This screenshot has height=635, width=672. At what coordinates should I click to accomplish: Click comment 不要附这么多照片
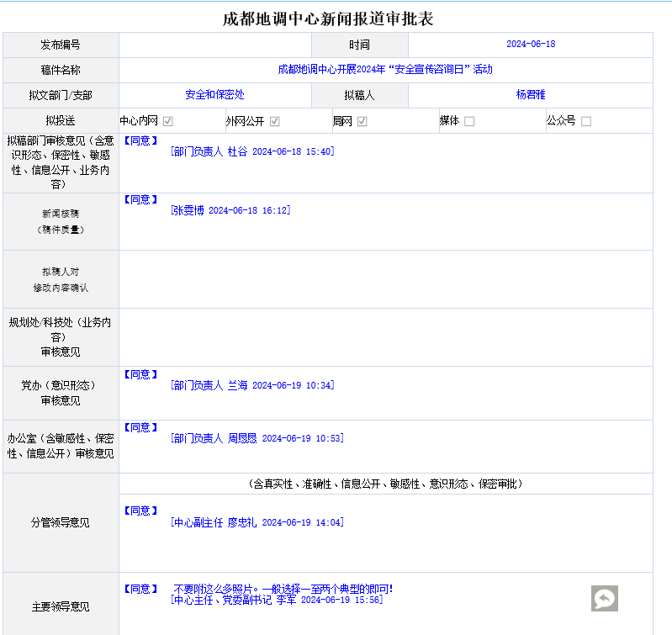(283, 589)
